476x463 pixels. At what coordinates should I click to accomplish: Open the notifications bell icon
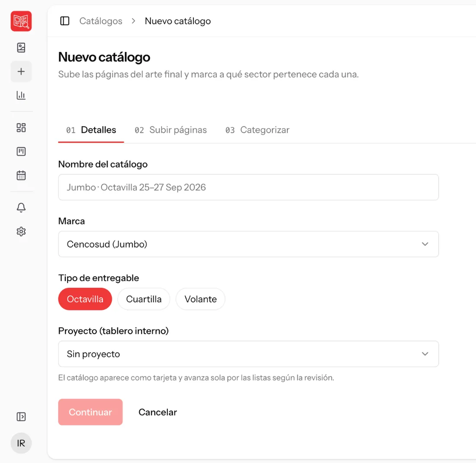point(21,208)
